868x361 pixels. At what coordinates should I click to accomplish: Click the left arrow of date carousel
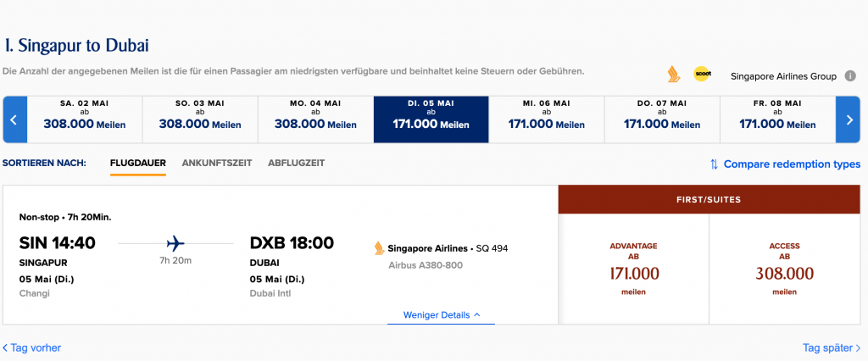tap(14, 119)
